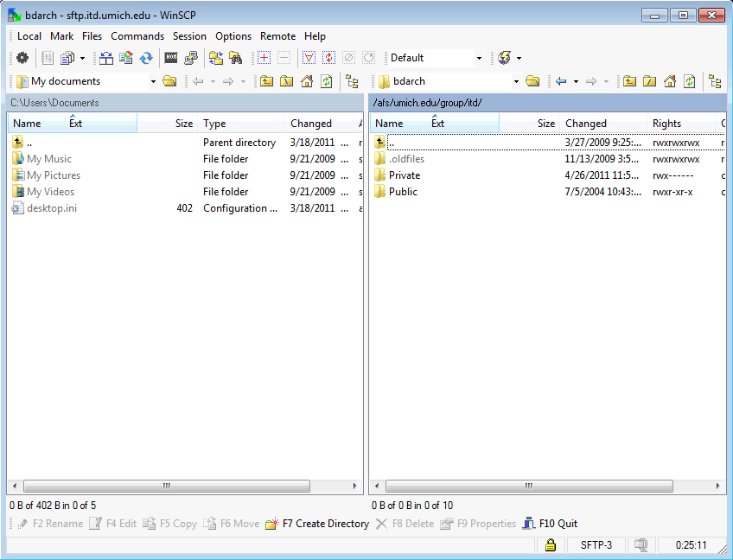The width and height of the screenshot is (733, 560).
Task: Open the Files menu
Action: click(92, 36)
